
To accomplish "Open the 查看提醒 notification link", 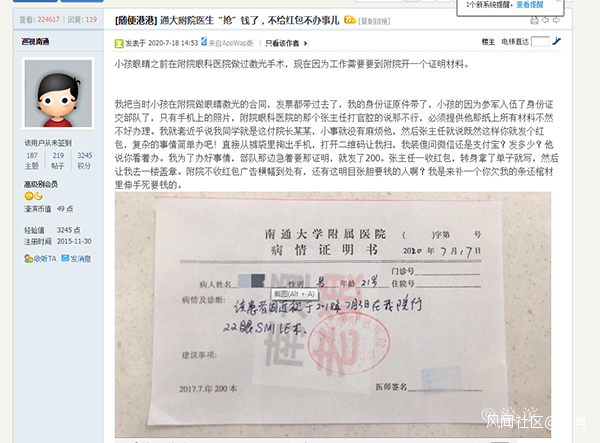I will point(530,5).
